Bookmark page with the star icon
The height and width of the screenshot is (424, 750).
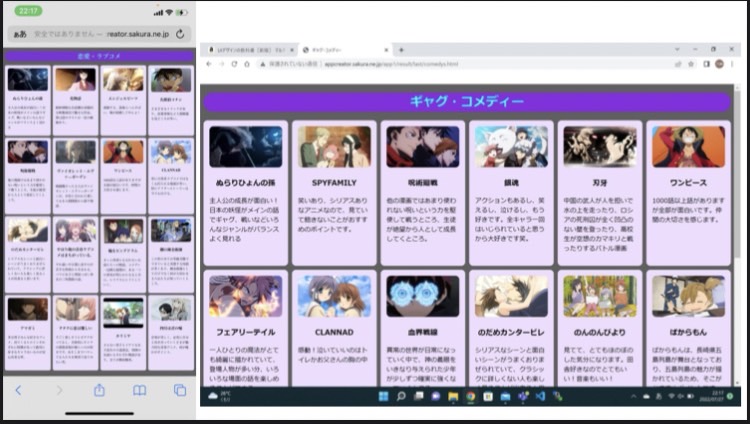pyautogui.click(x=689, y=63)
